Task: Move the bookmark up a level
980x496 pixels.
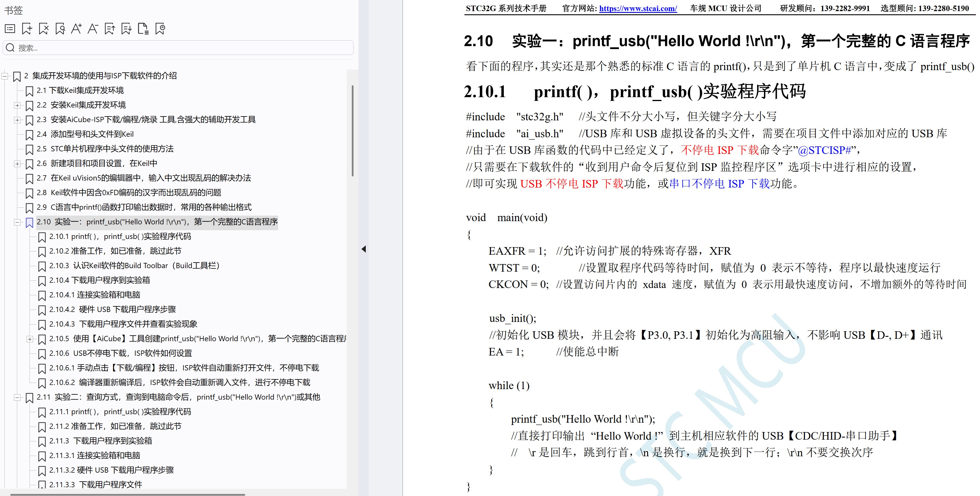Action: [110, 29]
